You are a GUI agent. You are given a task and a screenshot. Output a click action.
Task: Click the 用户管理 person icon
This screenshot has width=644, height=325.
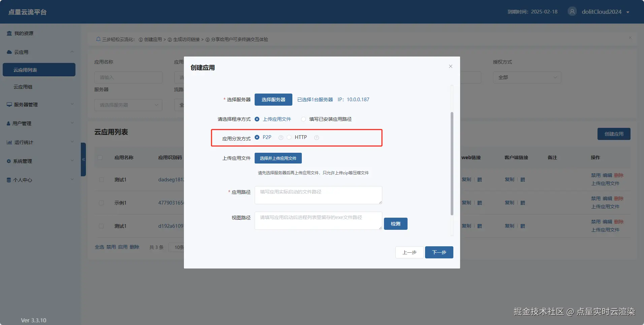pos(9,123)
